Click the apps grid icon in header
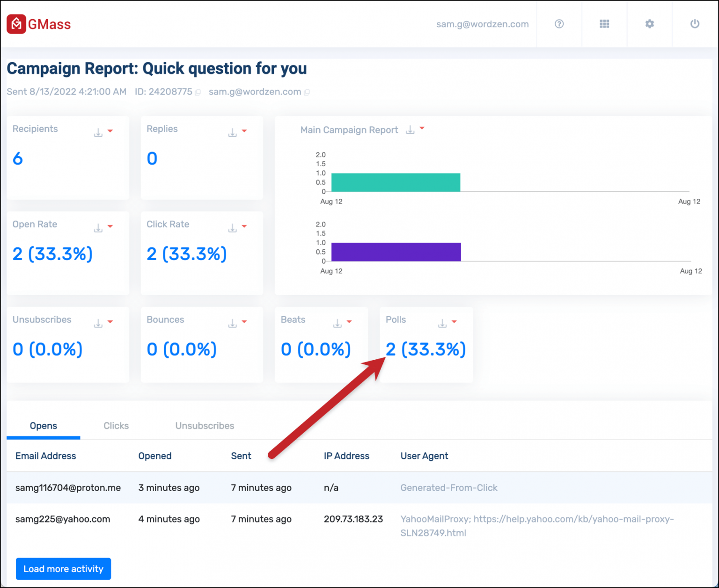719x588 pixels. click(x=604, y=24)
